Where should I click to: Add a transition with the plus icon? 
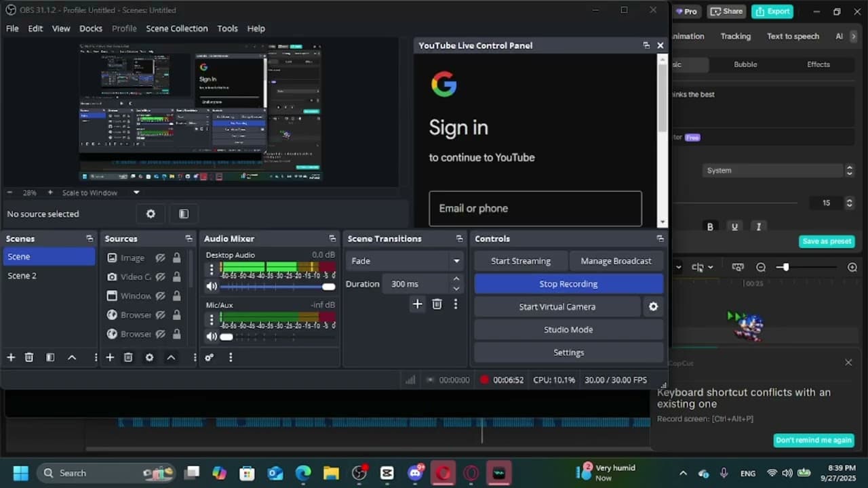[417, 304]
